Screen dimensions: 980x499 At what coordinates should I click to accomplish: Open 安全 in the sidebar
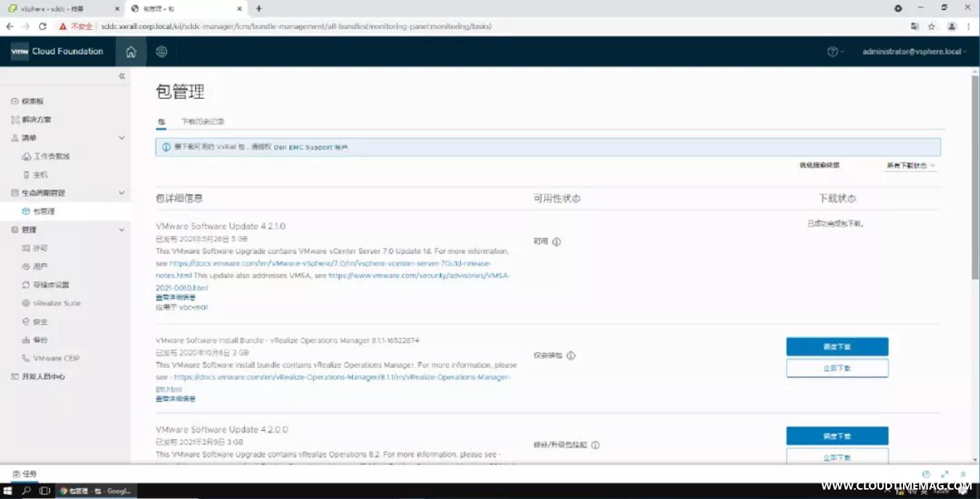pyautogui.click(x=40, y=322)
